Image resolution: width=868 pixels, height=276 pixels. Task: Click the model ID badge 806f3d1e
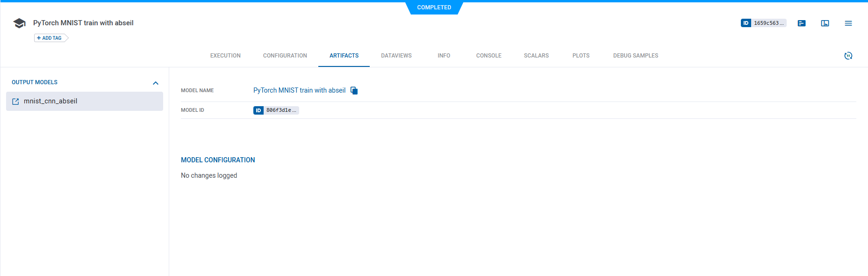click(x=276, y=110)
